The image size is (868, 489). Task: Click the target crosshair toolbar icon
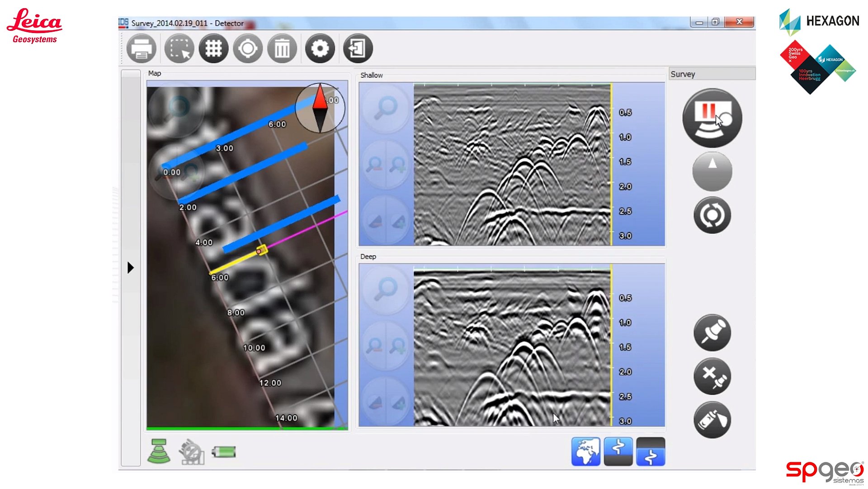248,48
